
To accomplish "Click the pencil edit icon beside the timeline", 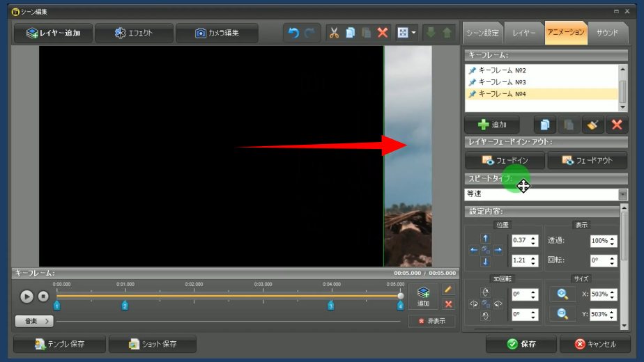I will click(448, 290).
